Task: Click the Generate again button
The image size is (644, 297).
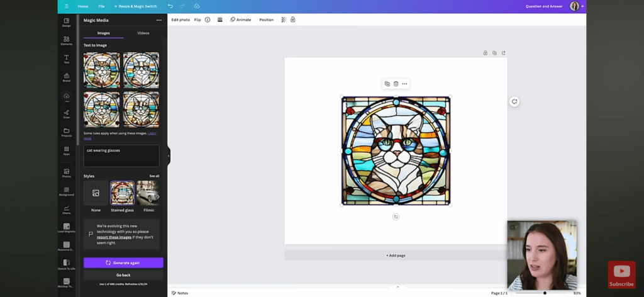Action: pyautogui.click(x=123, y=263)
